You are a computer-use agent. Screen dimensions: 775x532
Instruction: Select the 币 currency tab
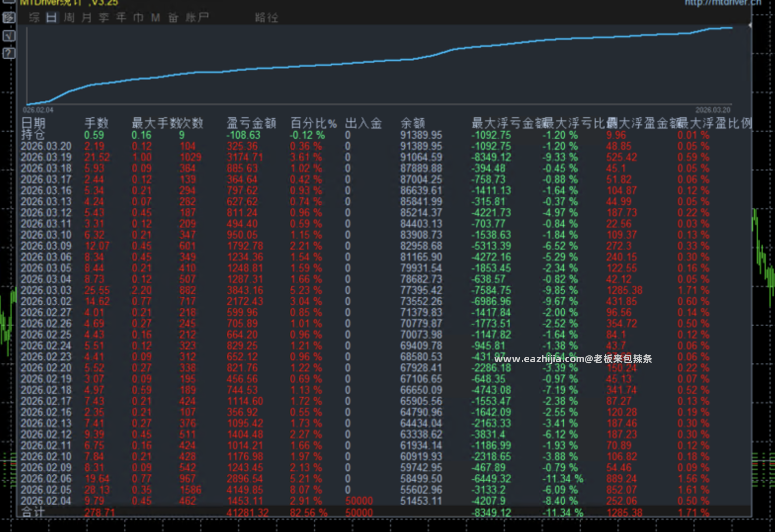click(138, 18)
